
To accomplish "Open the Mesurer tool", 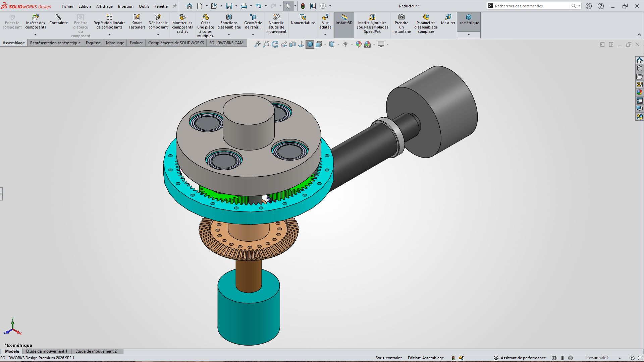I will pyautogui.click(x=448, y=20).
